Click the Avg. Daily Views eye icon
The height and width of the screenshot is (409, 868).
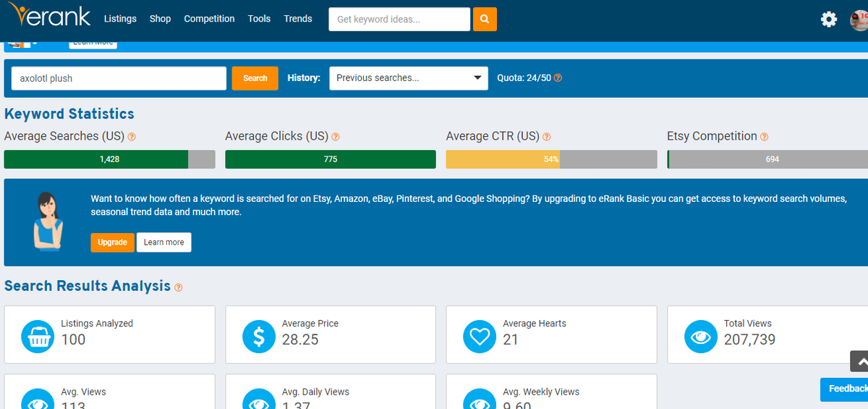click(x=259, y=399)
